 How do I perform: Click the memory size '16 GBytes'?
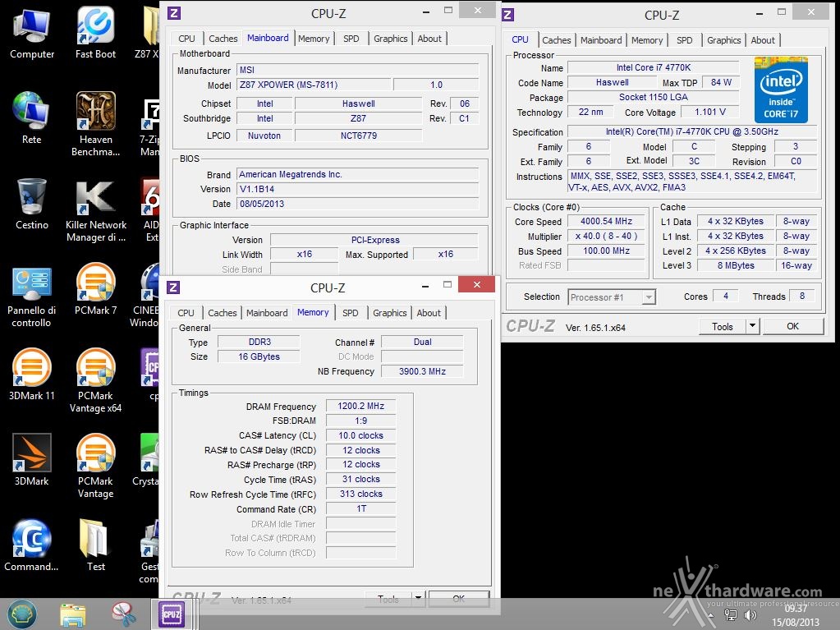pyautogui.click(x=259, y=356)
